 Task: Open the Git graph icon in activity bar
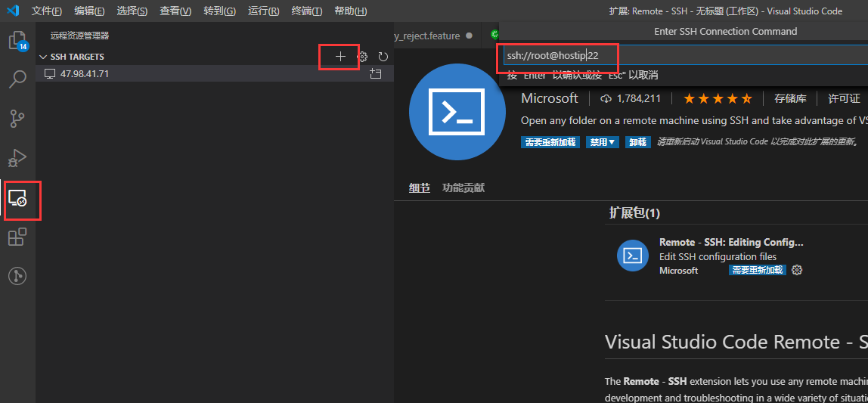(x=17, y=276)
